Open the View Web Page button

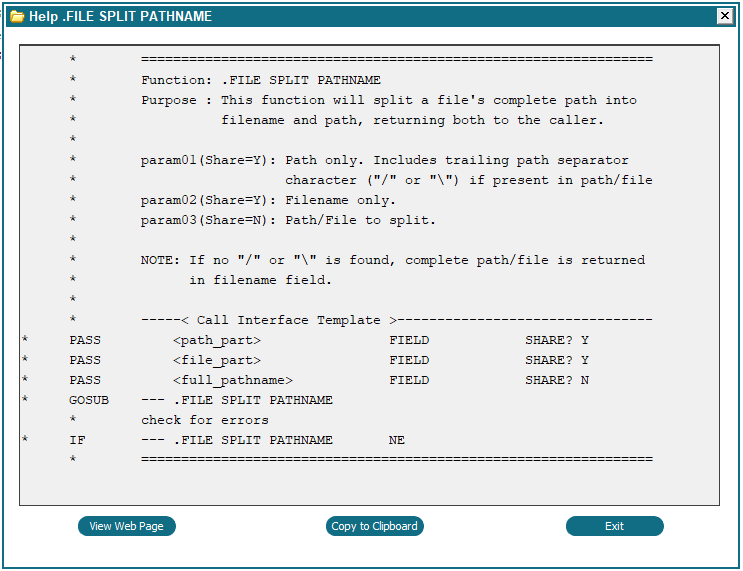[127, 526]
